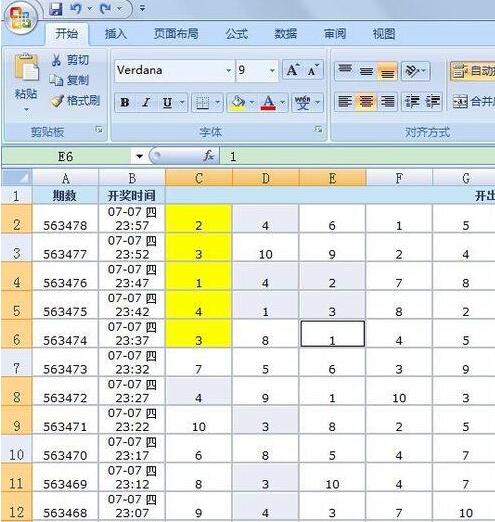Switch to the 开始 ribbon tab
This screenshot has height=522, width=495.
point(66,34)
